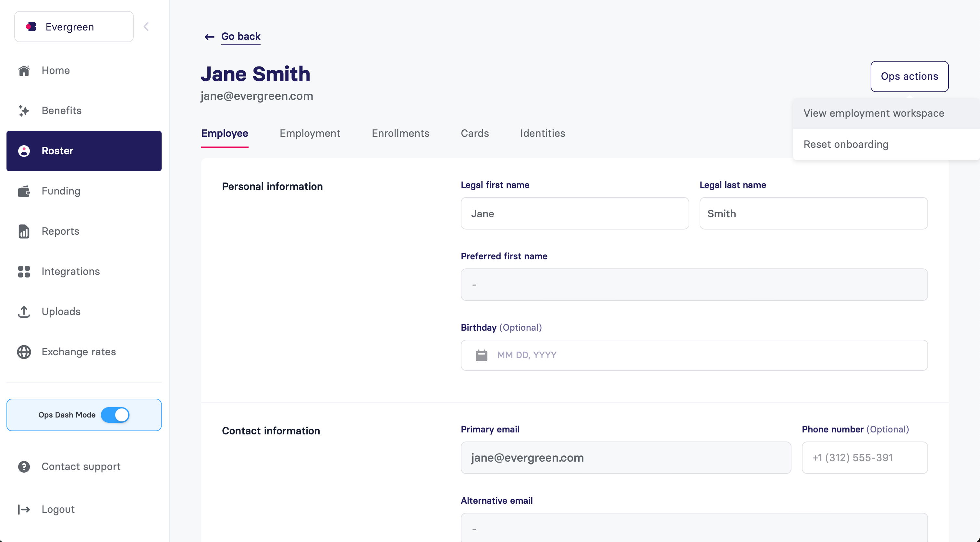Click the Go back link

[x=240, y=37]
